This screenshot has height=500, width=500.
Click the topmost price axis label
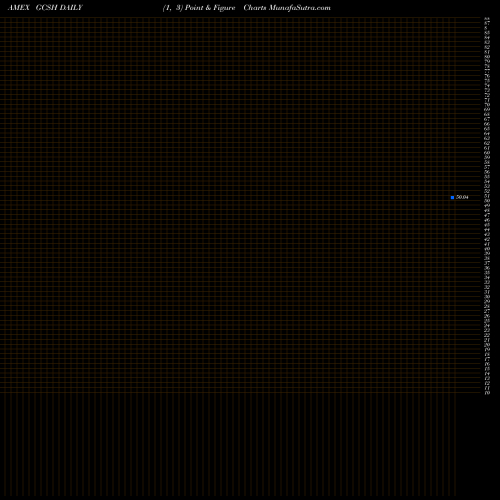pyautogui.click(x=487, y=18)
